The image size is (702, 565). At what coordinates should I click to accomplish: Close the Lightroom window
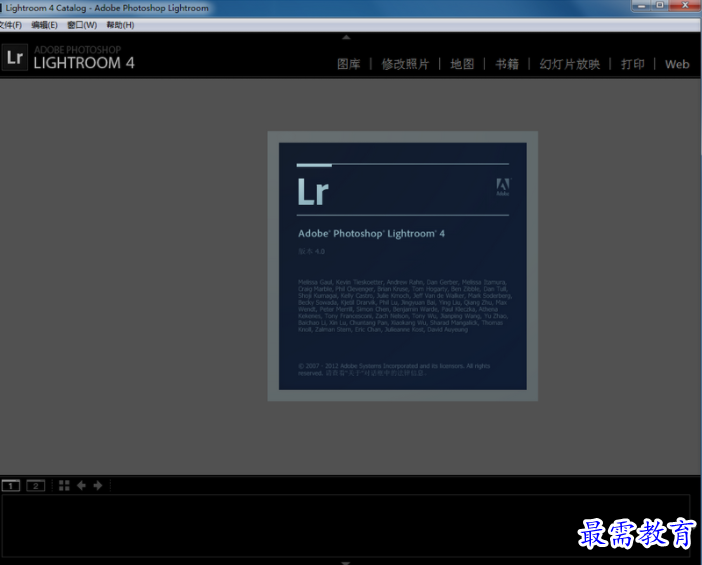pos(685,5)
